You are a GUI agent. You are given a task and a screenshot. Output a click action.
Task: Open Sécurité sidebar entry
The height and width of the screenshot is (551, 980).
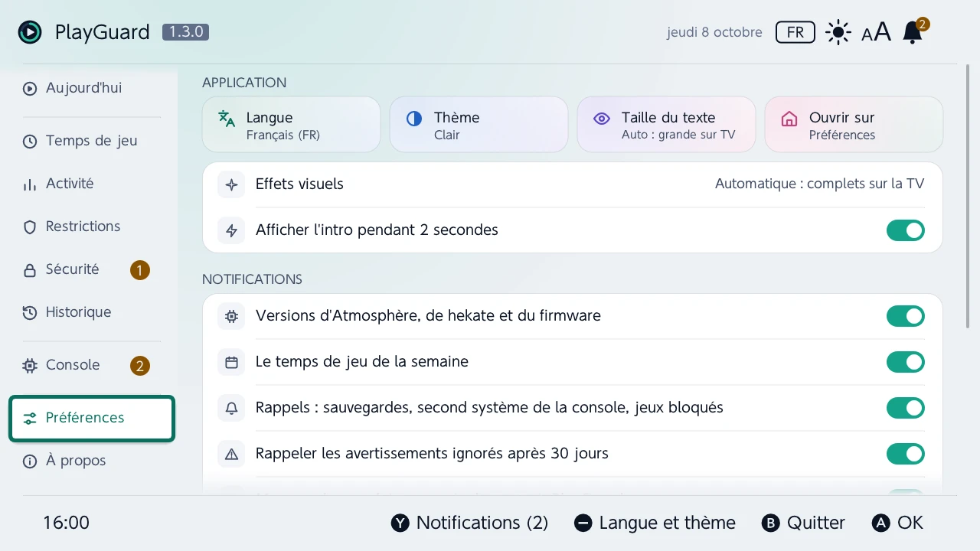pos(92,269)
